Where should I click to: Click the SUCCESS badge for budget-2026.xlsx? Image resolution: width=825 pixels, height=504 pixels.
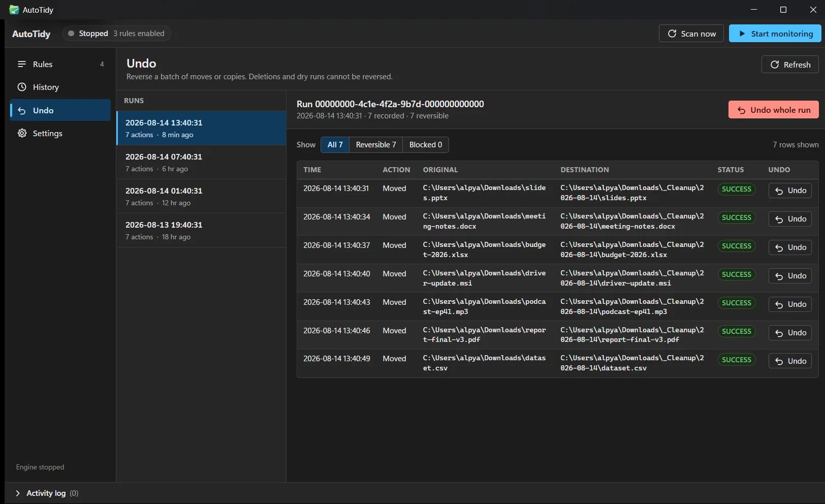pyautogui.click(x=736, y=246)
